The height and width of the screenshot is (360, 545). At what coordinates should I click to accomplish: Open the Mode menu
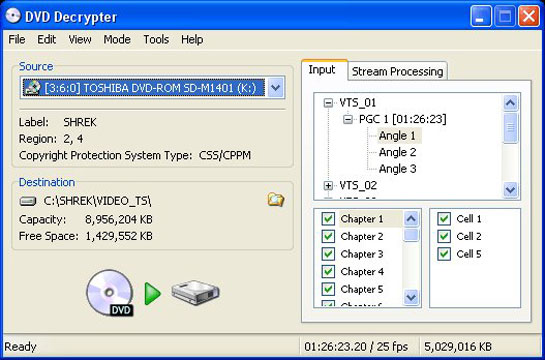pos(117,39)
